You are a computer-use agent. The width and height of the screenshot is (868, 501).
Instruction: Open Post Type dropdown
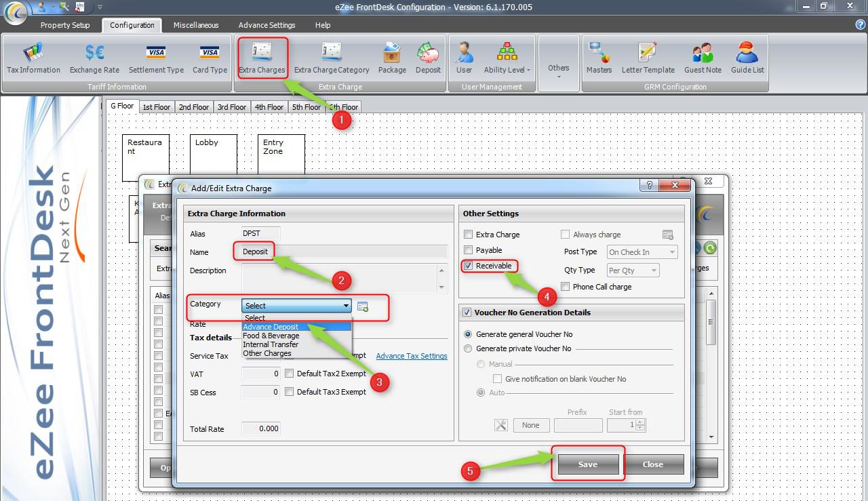tap(642, 252)
